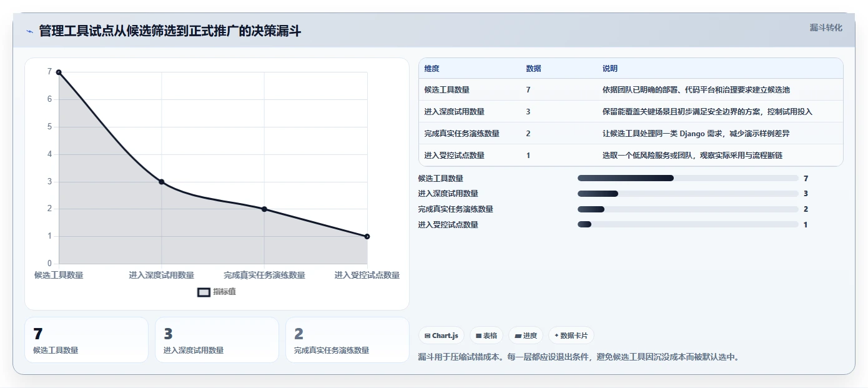Click the lightning icon beside the title
868x388 pixels.
[30, 31]
